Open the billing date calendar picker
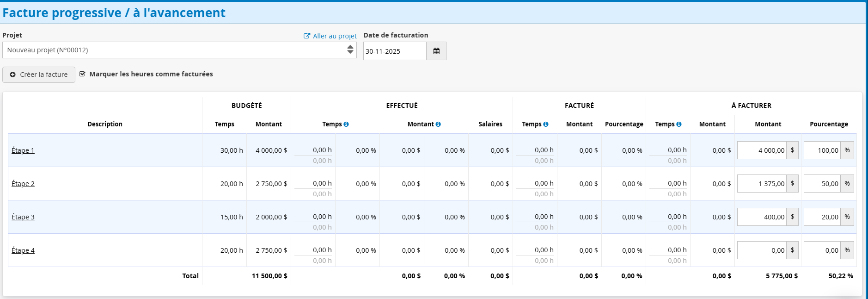The height and width of the screenshot is (299, 868). (x=436, y=51)
